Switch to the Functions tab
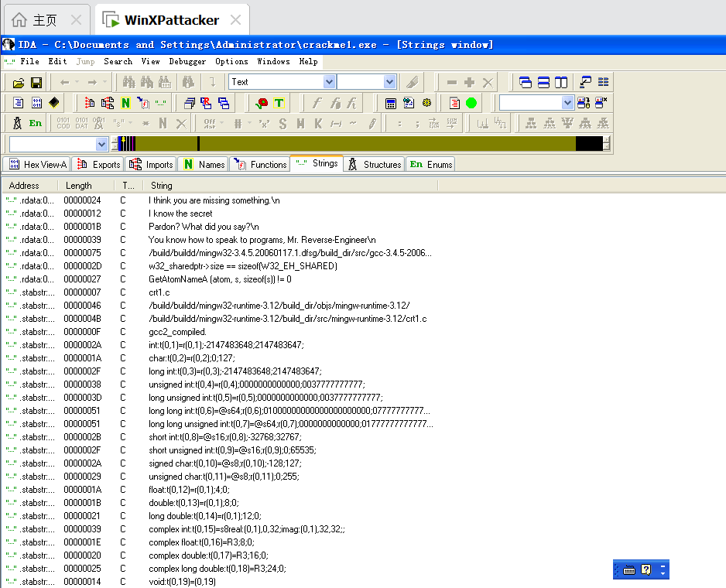The height and width of the screenshot is (588, 726). click(x=260, y=164)
